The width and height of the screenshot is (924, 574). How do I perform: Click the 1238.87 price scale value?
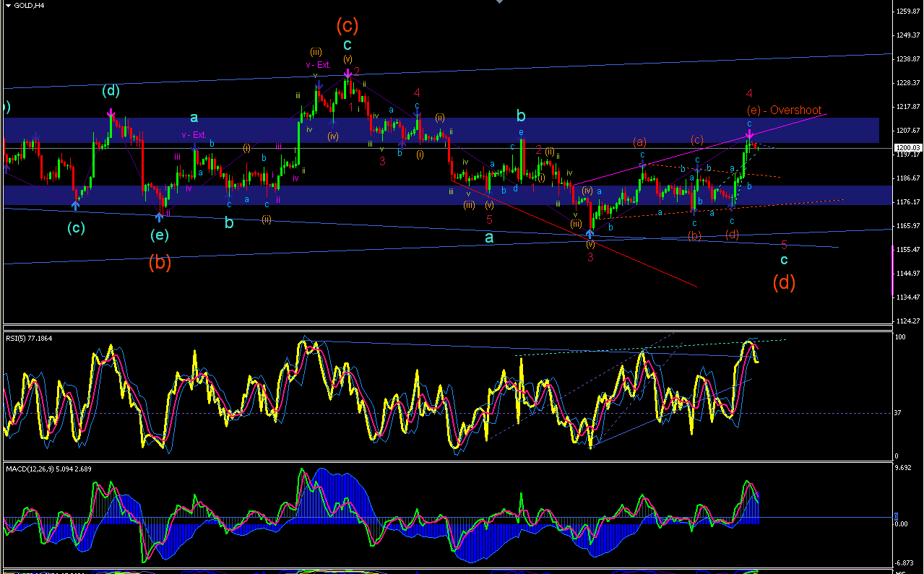point(908,58)
